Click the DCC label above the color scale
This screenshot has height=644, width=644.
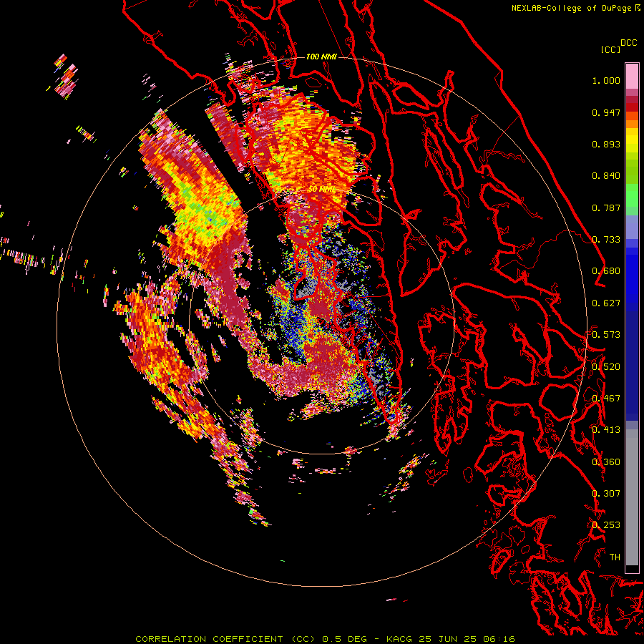click(629, 43)
